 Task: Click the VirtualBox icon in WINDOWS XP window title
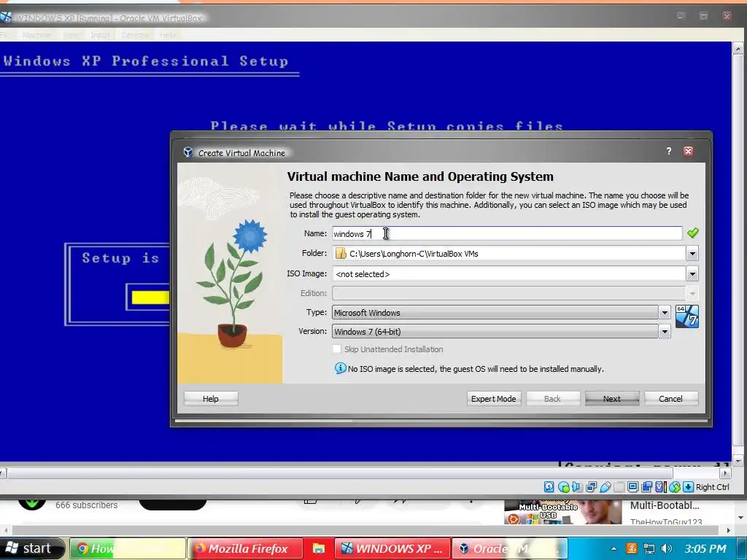5,17
